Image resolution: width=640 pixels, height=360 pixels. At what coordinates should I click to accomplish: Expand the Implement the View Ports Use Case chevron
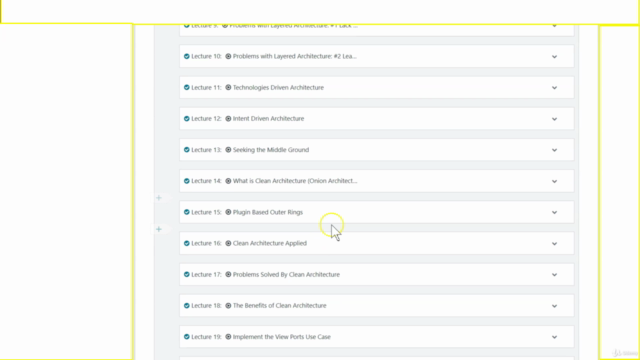pos(554,337)
